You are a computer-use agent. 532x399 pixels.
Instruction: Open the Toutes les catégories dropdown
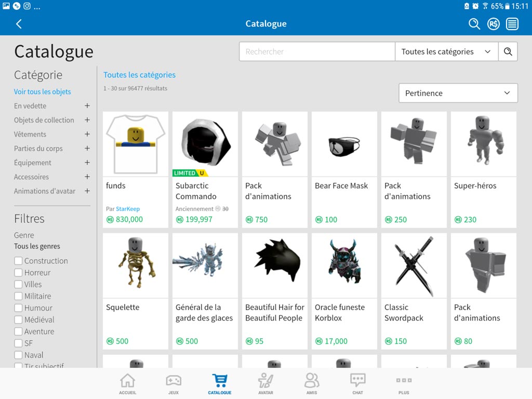446,51
